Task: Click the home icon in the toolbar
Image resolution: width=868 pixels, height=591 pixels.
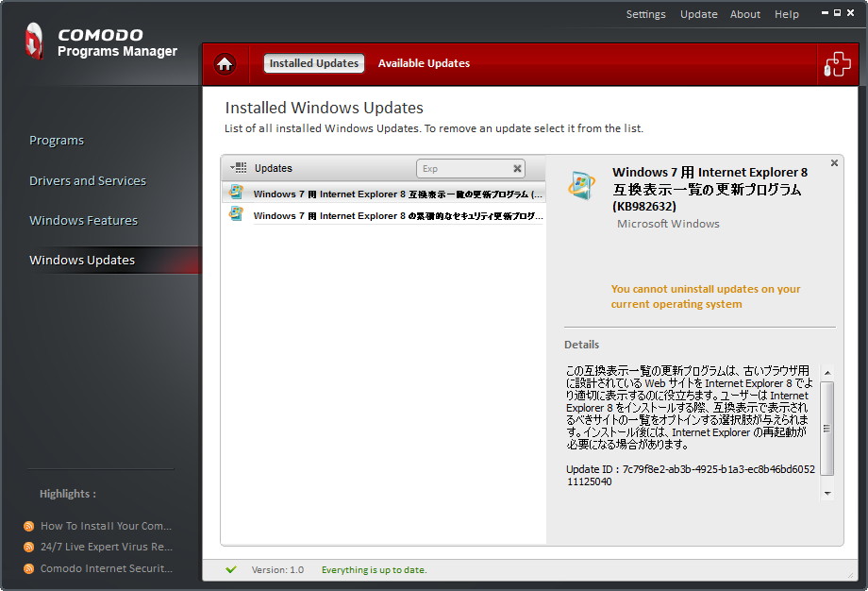Action: coord(224,63)
